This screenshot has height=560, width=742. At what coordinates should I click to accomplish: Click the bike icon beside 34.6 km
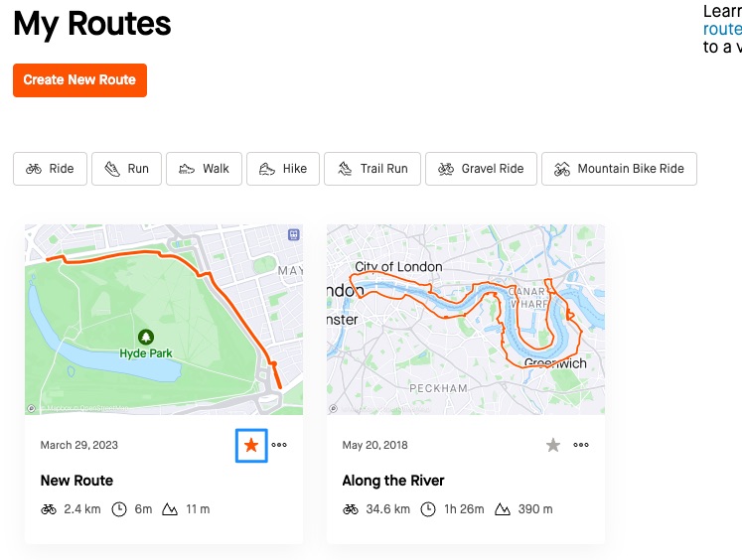(x=350, y=509)
